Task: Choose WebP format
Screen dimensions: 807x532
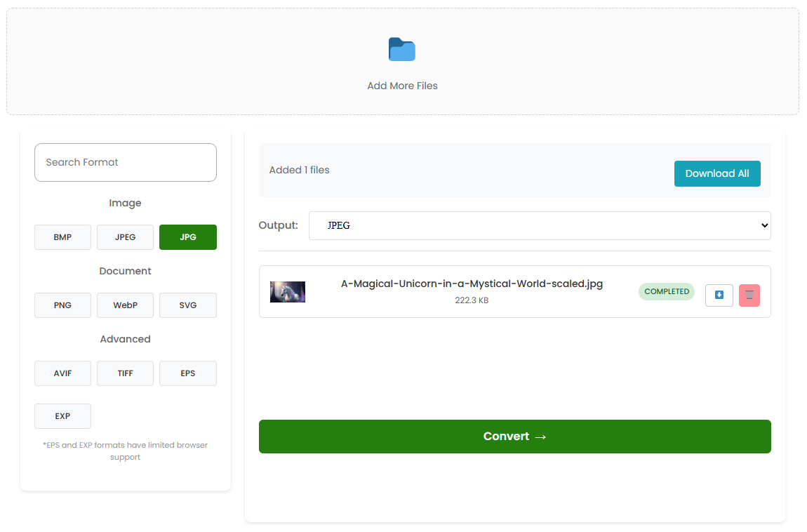Action: pyautogui.click(x=125, y=305)
